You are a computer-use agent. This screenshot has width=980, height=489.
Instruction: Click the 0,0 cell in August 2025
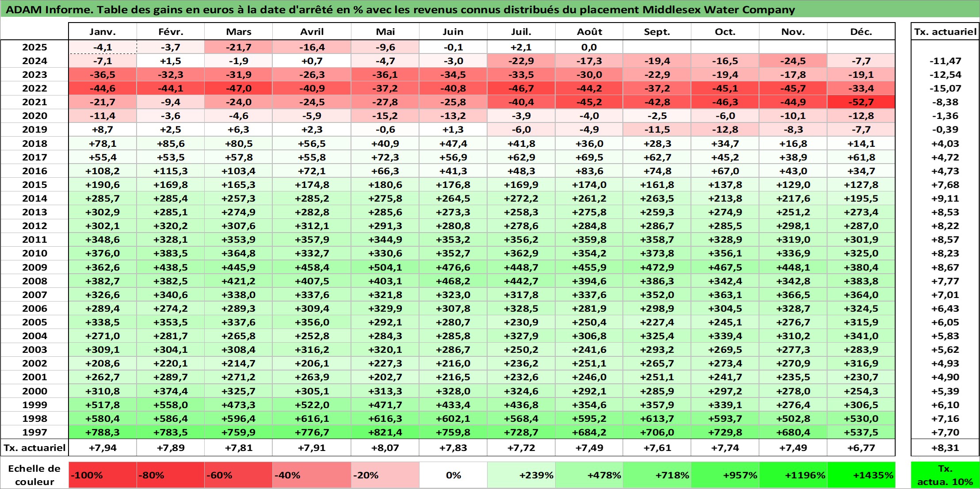[589, 47]
